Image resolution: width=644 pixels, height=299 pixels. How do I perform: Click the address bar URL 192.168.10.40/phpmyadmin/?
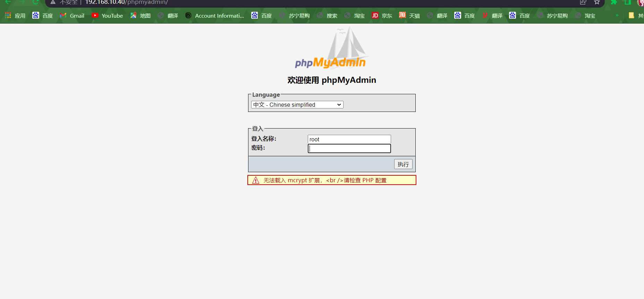[x=127, y=2]
